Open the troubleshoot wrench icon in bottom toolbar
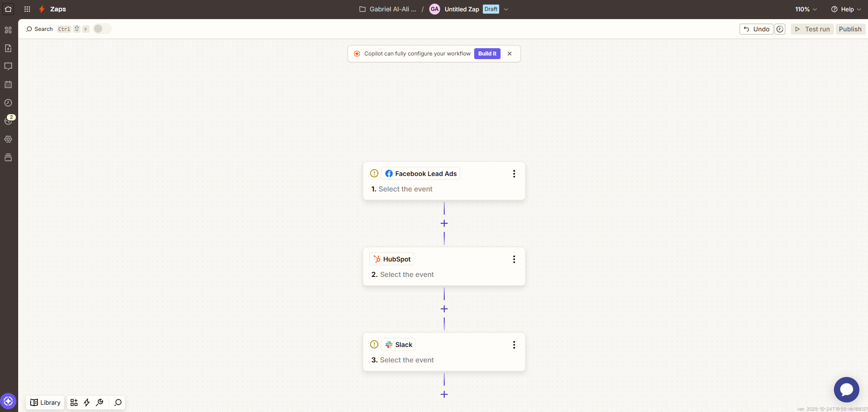This screenshot has width=868, height=412. (99, 402)
